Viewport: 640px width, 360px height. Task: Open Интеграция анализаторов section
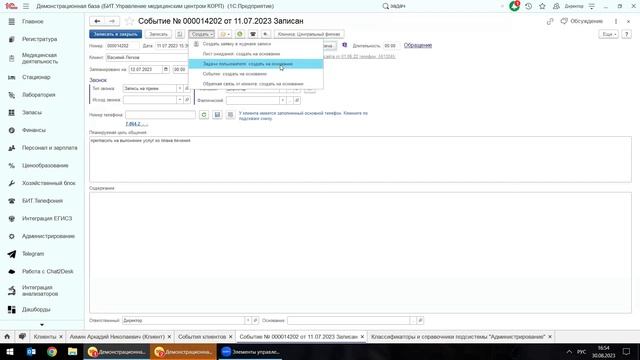[x=40, y=291]
